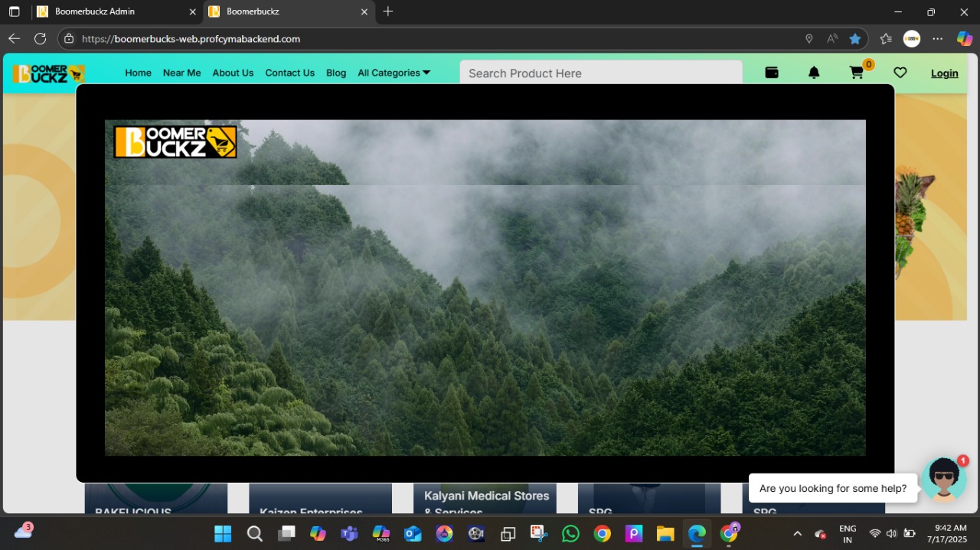Click the Boomerbuckz logo in header
The width and height of the screenshot is (980, 550).
(48, 73)
